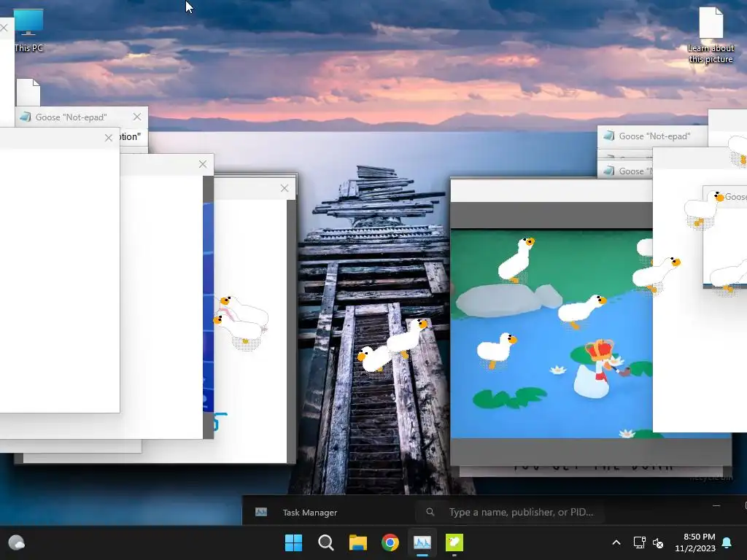Click the Task Manager window icon

point(261,512)
